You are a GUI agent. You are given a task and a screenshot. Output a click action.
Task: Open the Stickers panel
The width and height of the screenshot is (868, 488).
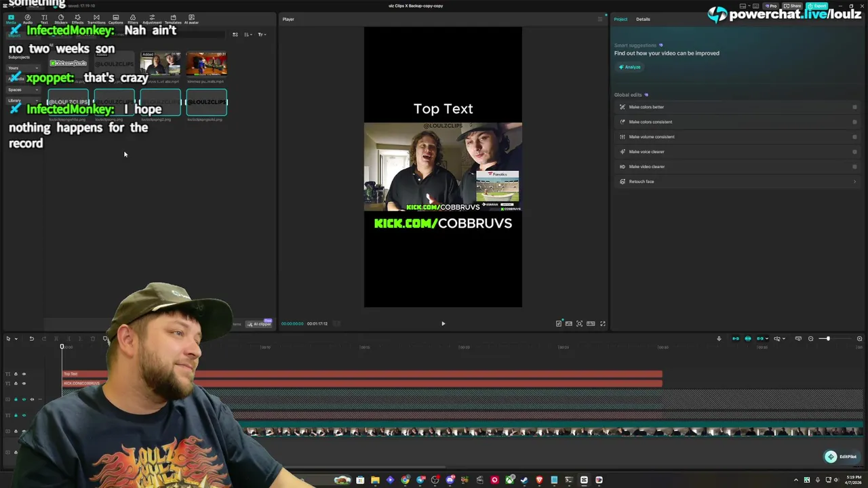61,19
